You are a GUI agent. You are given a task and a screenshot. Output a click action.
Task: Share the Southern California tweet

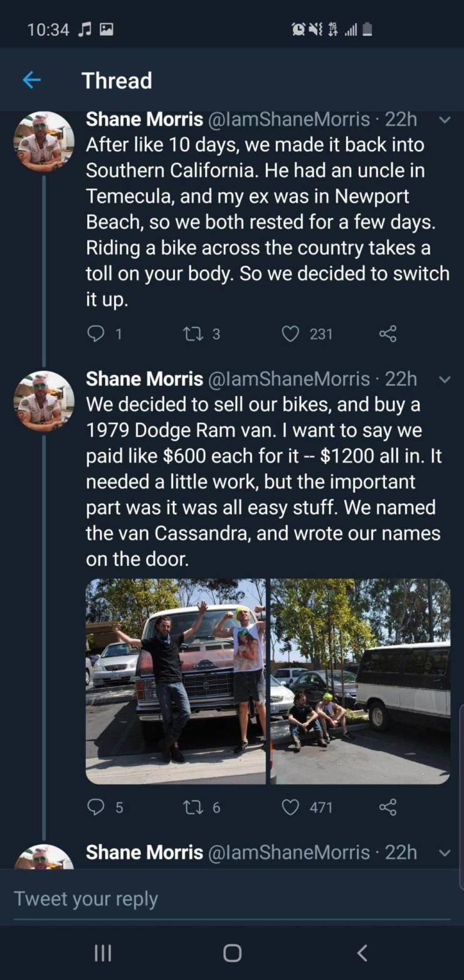tap(388, 334)
